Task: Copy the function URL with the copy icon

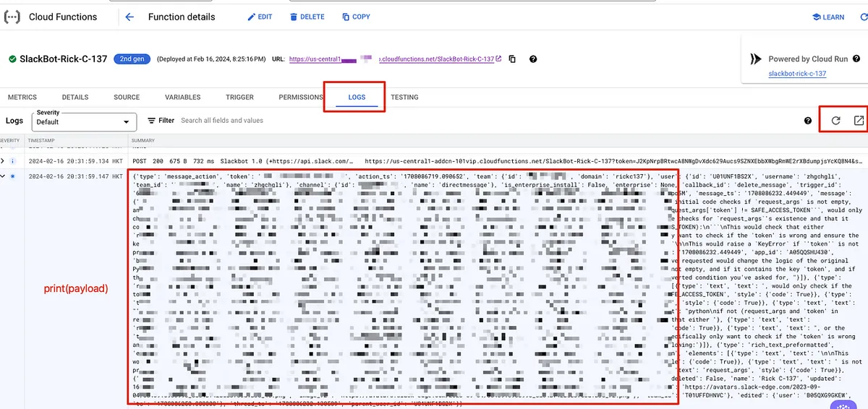Action: [x=512, y=59]
